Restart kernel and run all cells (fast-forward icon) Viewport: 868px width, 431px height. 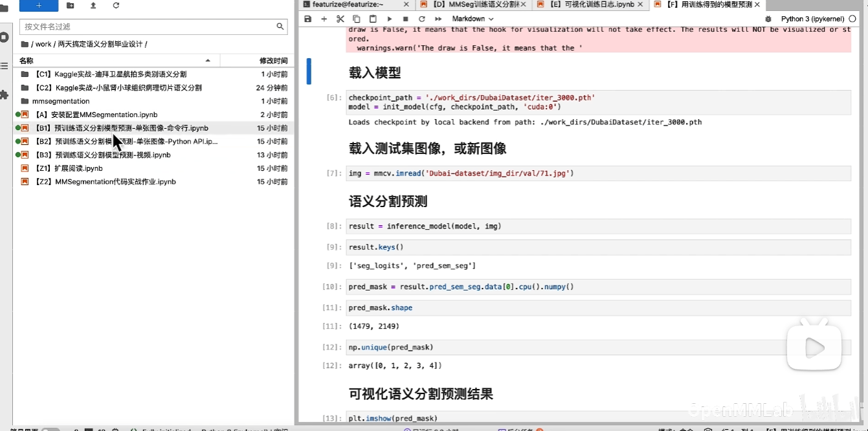438,19
